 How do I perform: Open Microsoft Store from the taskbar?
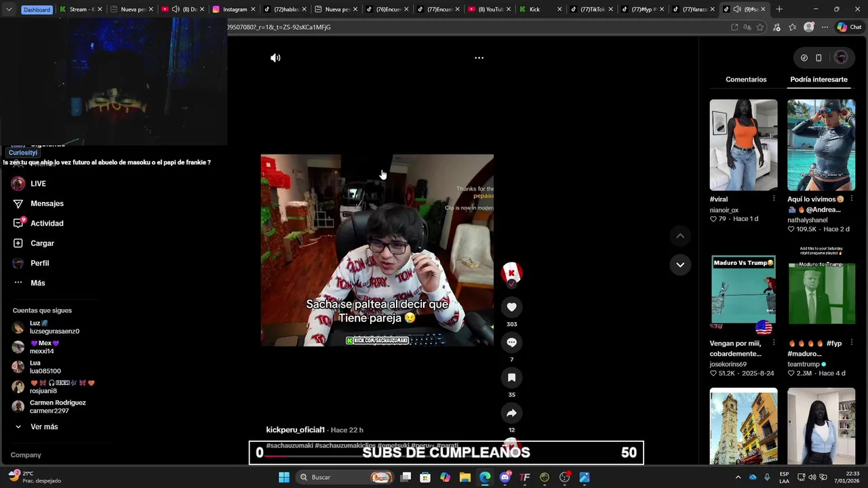[x=425, y=477]
